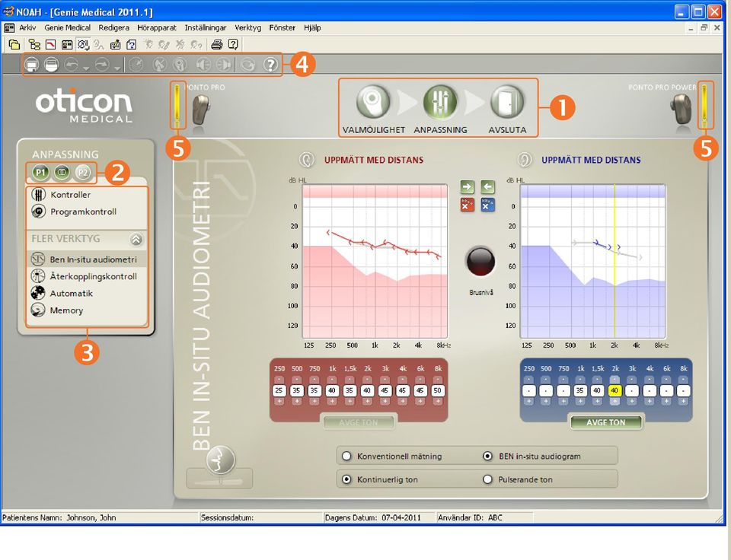
Task: Select program P2
Action: coord(82,173)
